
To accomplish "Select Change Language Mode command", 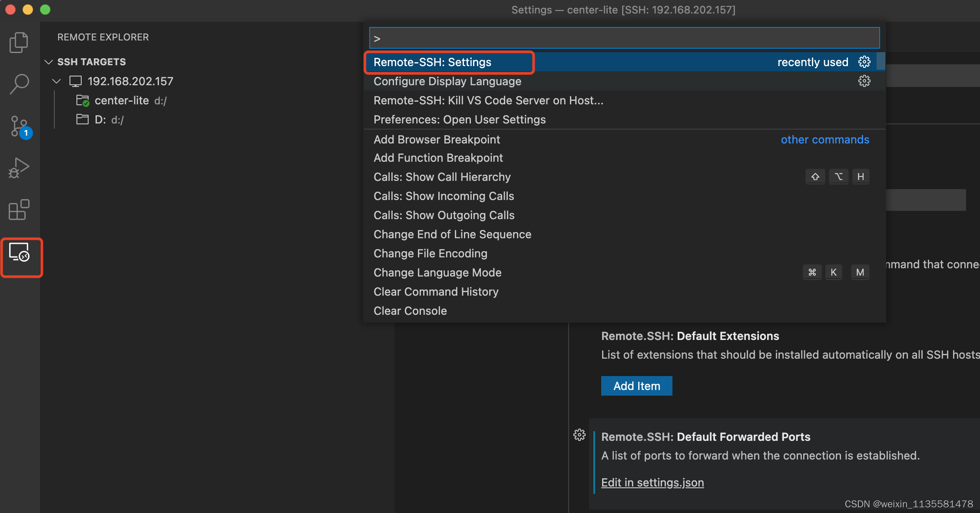I will pyautogui.click(x=437, y=273).
